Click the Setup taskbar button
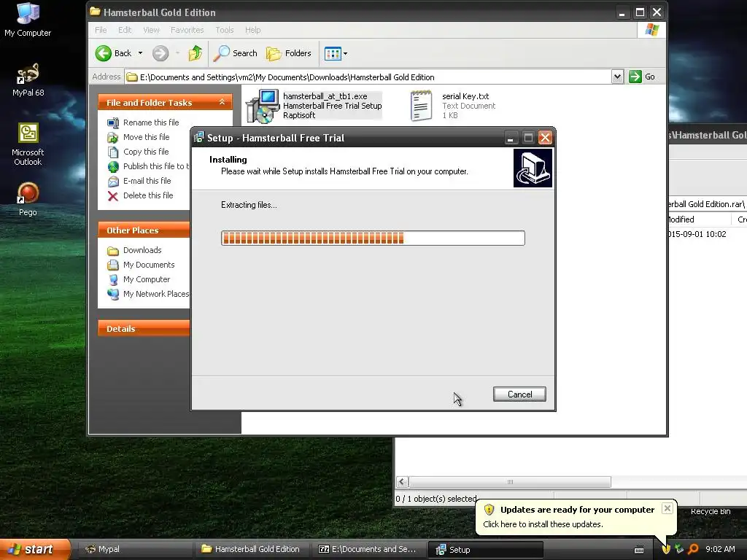 (485, 550)
